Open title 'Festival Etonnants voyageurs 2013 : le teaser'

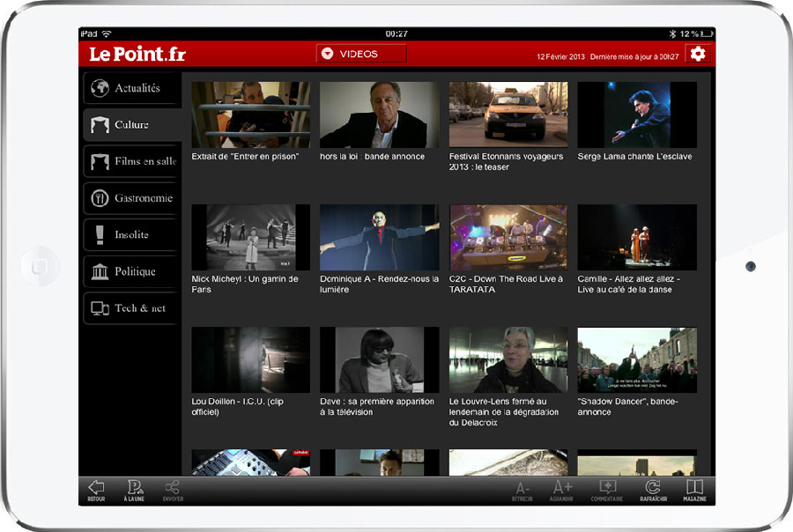(x=507, y=162)
